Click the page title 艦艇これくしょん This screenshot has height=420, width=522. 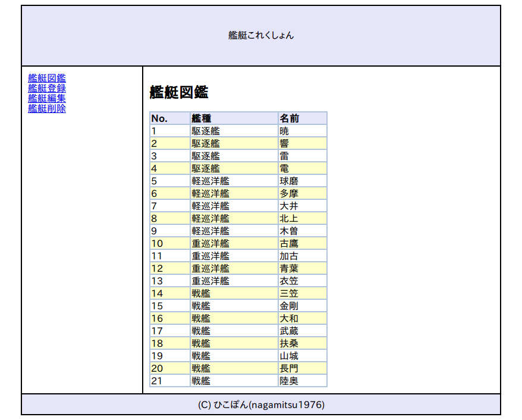point(261,35)
